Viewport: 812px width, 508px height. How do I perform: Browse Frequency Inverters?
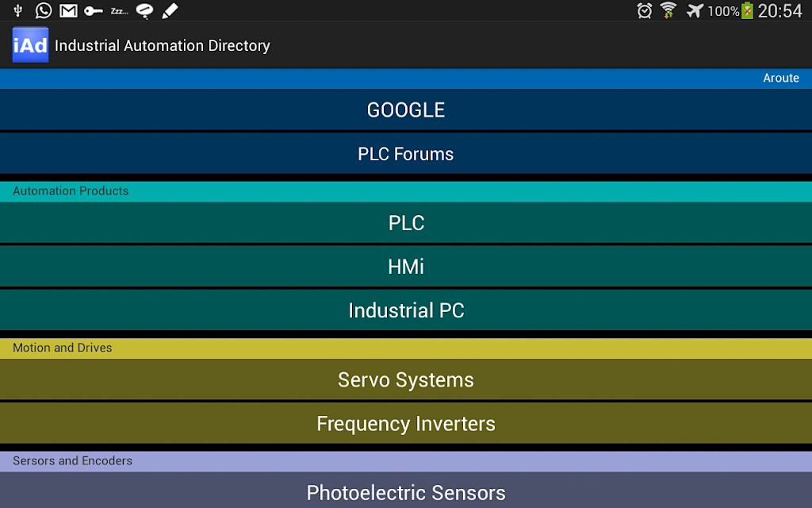406,423
